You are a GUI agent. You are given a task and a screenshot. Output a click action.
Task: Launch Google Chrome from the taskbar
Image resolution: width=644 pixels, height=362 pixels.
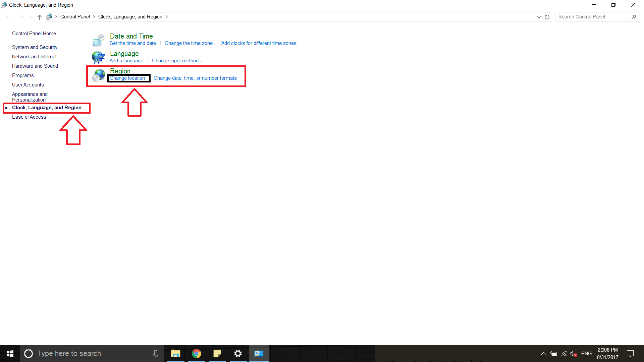196,353
